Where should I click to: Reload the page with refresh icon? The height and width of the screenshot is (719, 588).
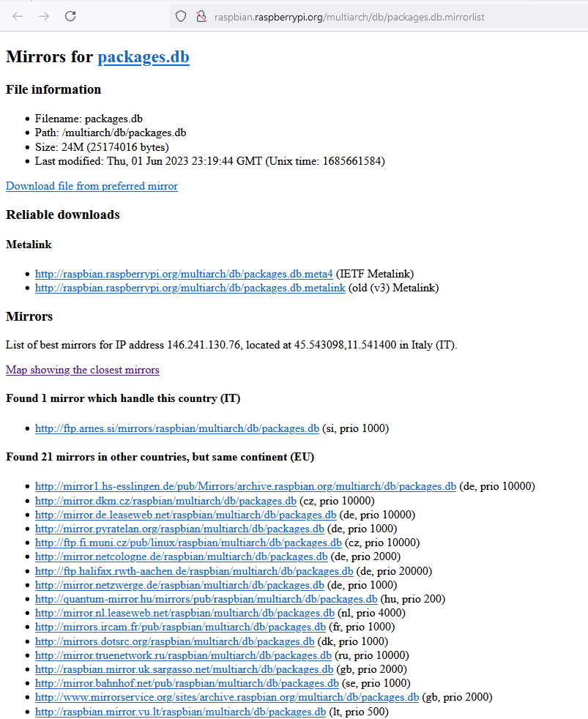(70, 17)
